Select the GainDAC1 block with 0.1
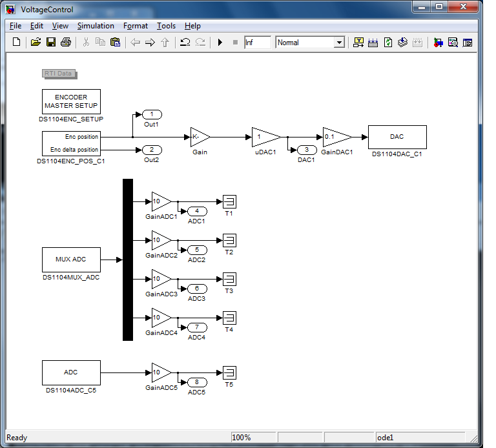Viewport: 496px width, 448px height. coord(336,137)
